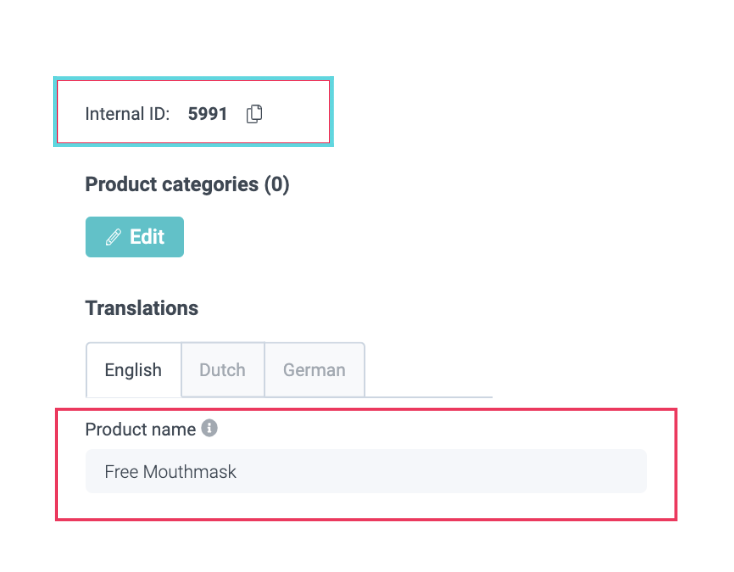Click the empty right end of Product name field
The width and height of the screenshot is (734, 572).
click(600, 471)
